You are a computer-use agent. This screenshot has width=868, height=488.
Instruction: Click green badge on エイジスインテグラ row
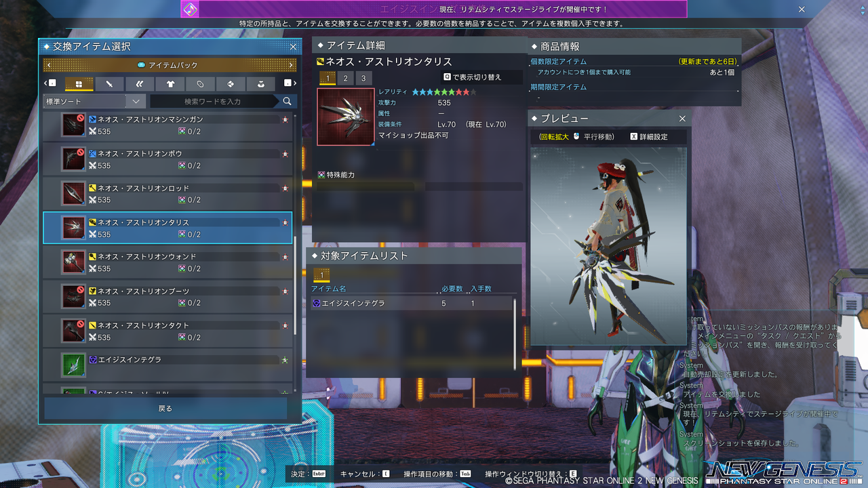coord(285,360)
